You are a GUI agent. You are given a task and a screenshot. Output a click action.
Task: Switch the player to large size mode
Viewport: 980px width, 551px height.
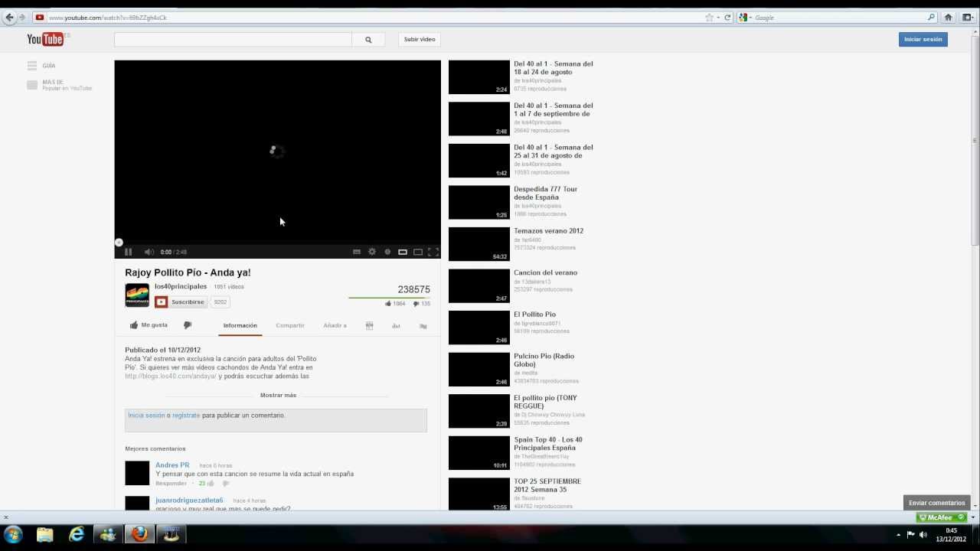pyautogui.click(x=418, y=252)
